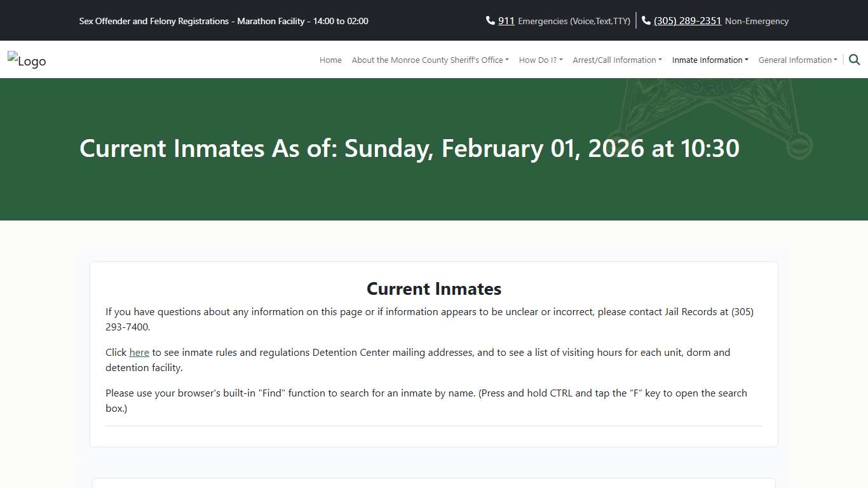Image resolution: width=868 pixels, height=488 pixels.
Task: Click the Logo image in the header
Action: pos(27,60)
